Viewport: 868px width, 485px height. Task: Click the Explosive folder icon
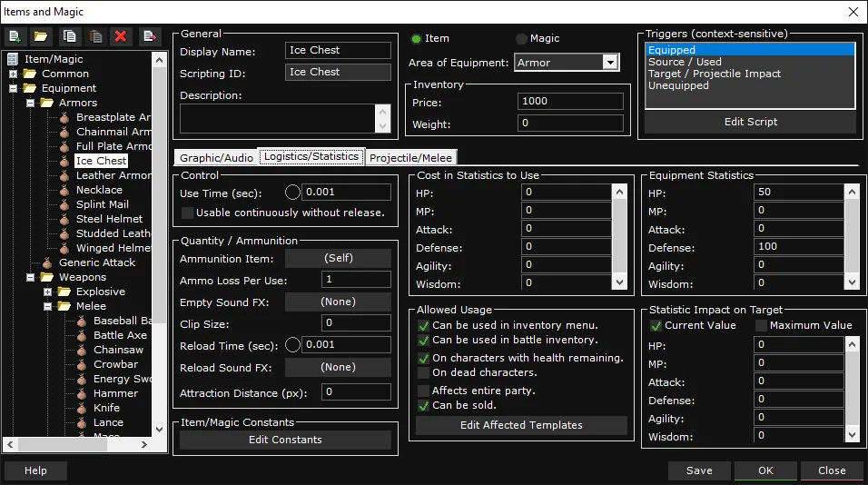click(x=64, y=292)
